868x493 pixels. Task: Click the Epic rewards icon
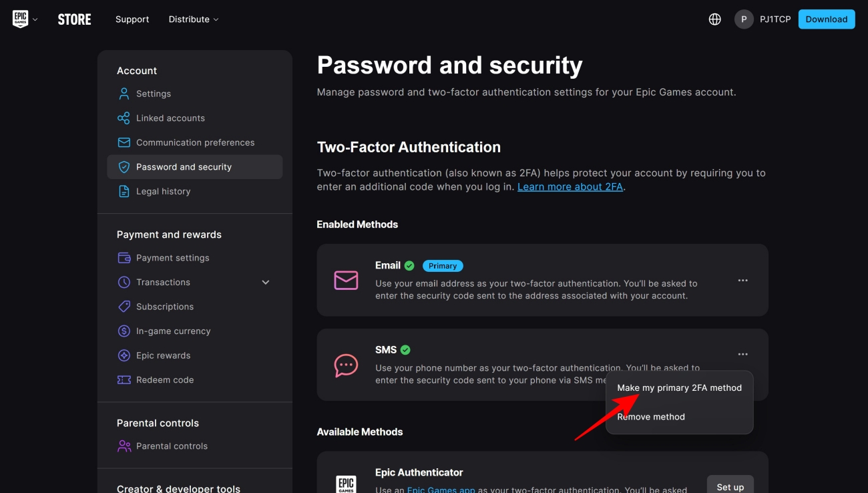[x=124, y=355]
